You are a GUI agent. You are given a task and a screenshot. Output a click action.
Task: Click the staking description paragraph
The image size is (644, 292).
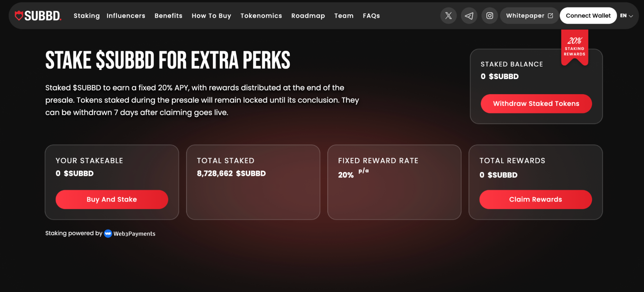[202, 100]
